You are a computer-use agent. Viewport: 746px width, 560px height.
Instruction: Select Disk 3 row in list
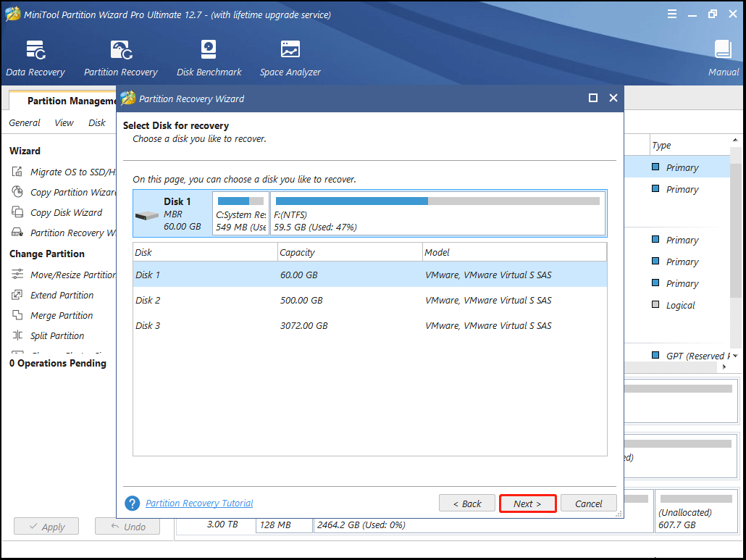[370, 325]
